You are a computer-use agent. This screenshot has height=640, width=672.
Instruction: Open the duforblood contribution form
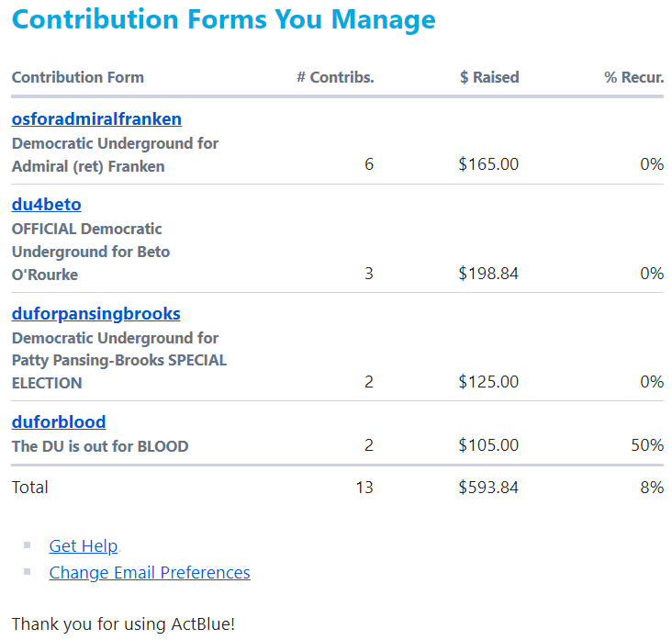[59, 422]
